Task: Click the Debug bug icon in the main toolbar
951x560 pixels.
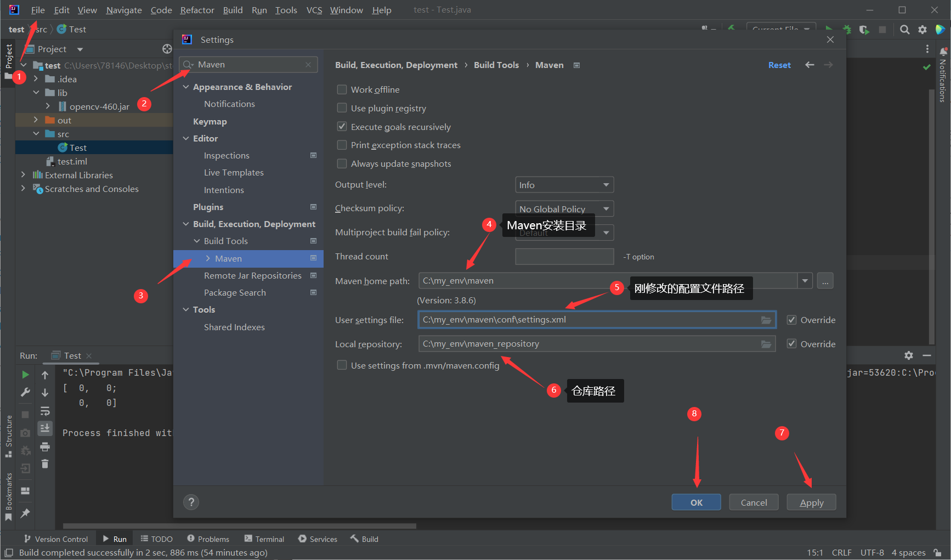Action: (x=847, y=30)
